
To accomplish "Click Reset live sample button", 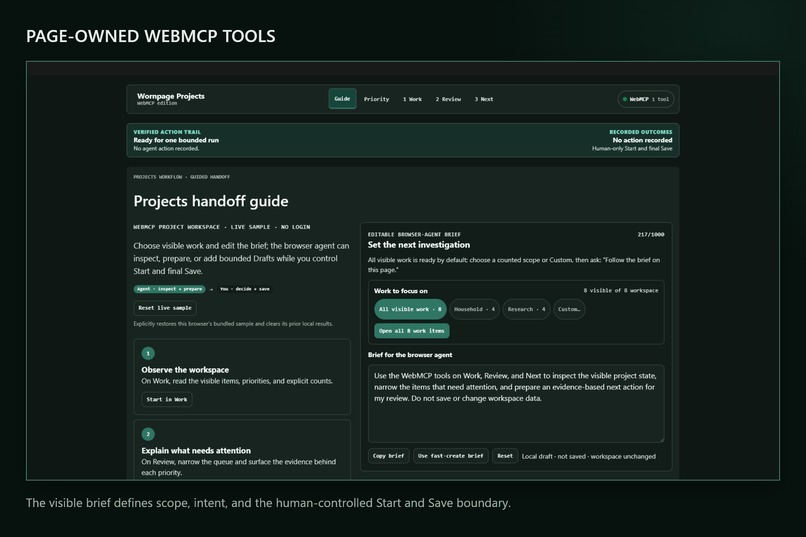I will pos(165,308).
